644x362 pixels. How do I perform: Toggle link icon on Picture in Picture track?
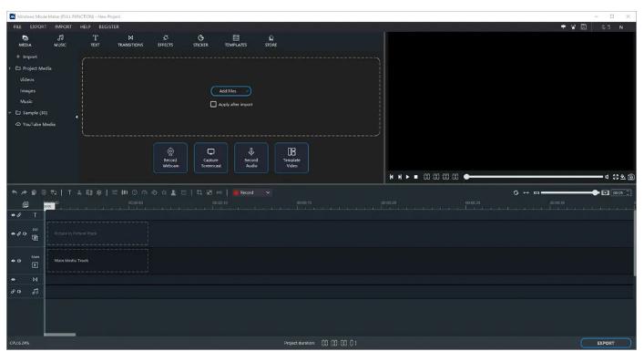tap(19, 233)
